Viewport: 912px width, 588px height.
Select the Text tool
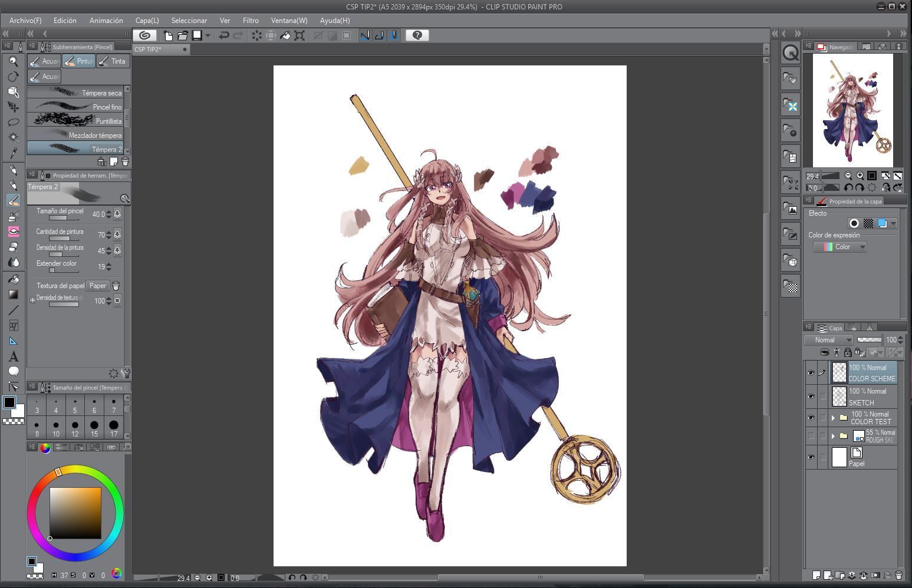tap(13, 356)
